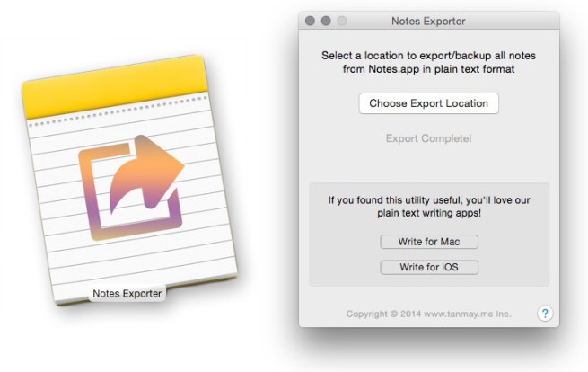588x372 pixels.
Task: Click the Choose Export Location button
Action: (428, 103)
